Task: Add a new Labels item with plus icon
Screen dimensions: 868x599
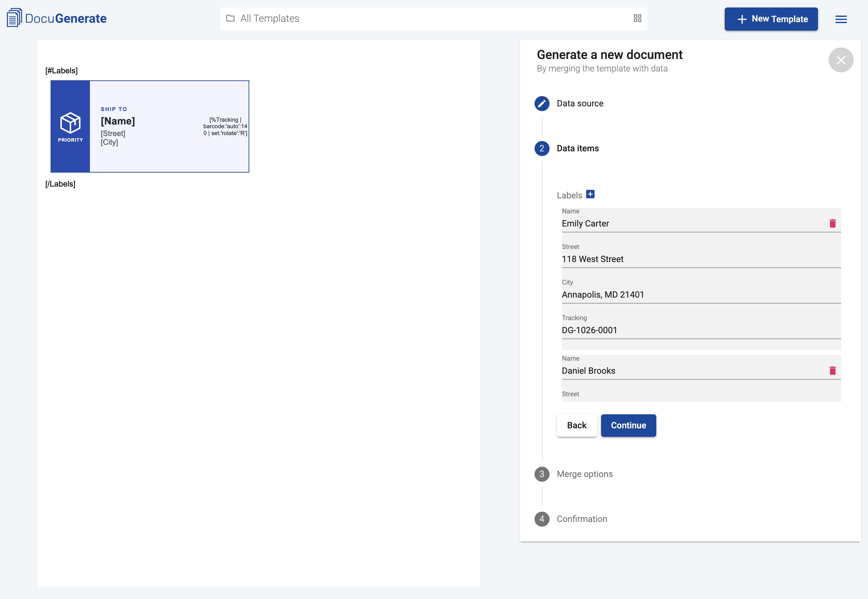Action: [x=590, y=194]
